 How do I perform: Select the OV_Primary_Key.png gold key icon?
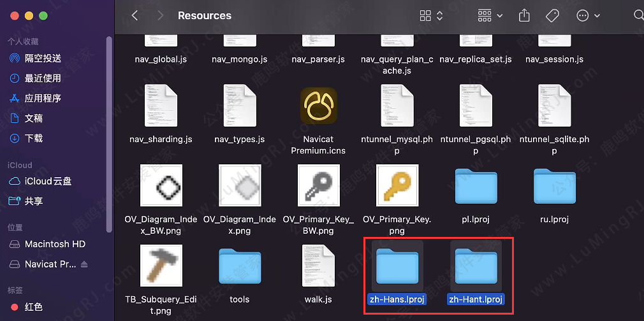tap(397, 185)
